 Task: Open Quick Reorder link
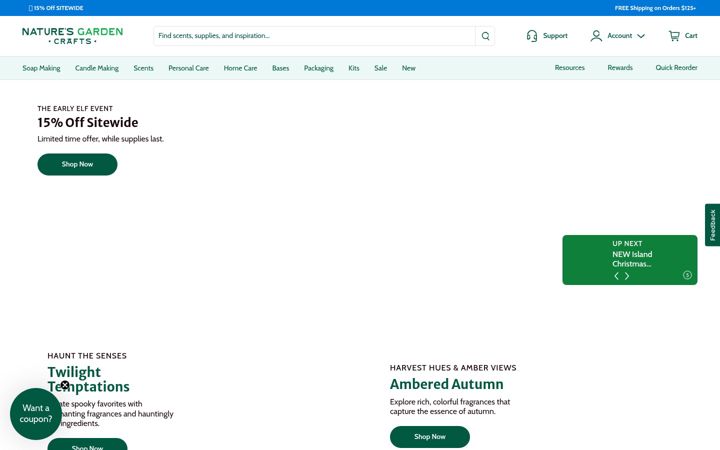[x=676, y=68]
